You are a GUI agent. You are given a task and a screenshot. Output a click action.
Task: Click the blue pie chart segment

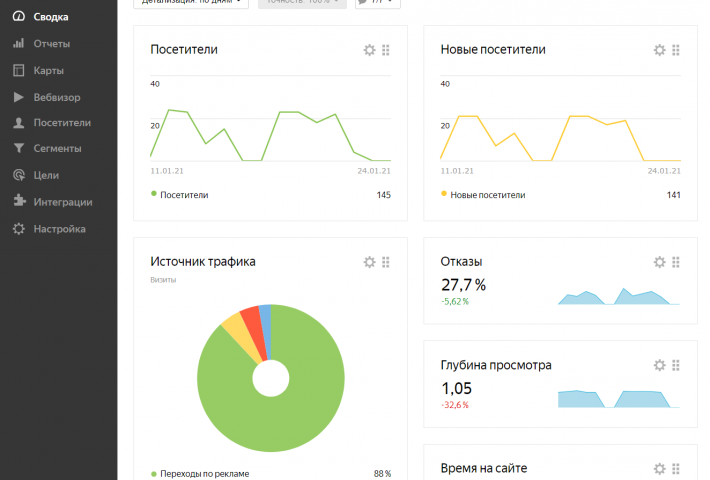[x=266, y=331]
